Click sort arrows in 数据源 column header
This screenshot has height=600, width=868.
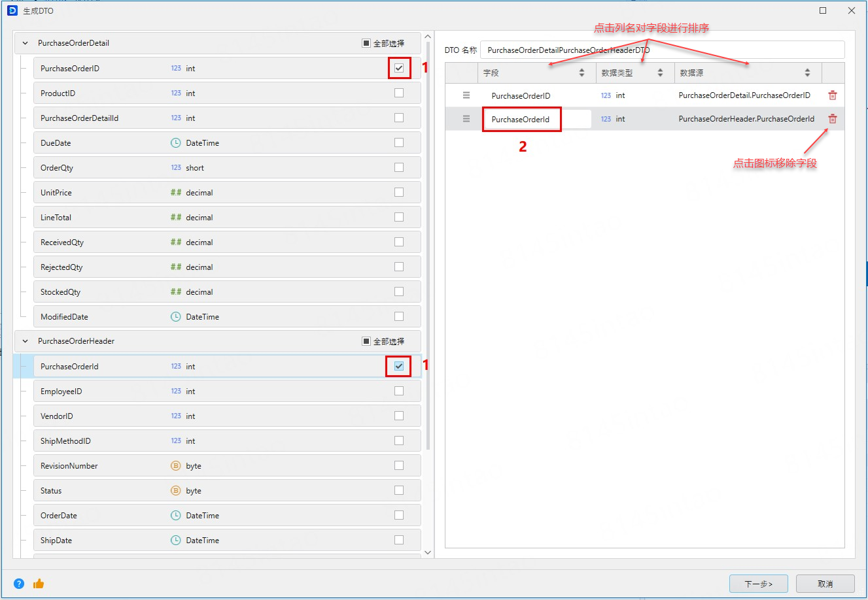807,73
